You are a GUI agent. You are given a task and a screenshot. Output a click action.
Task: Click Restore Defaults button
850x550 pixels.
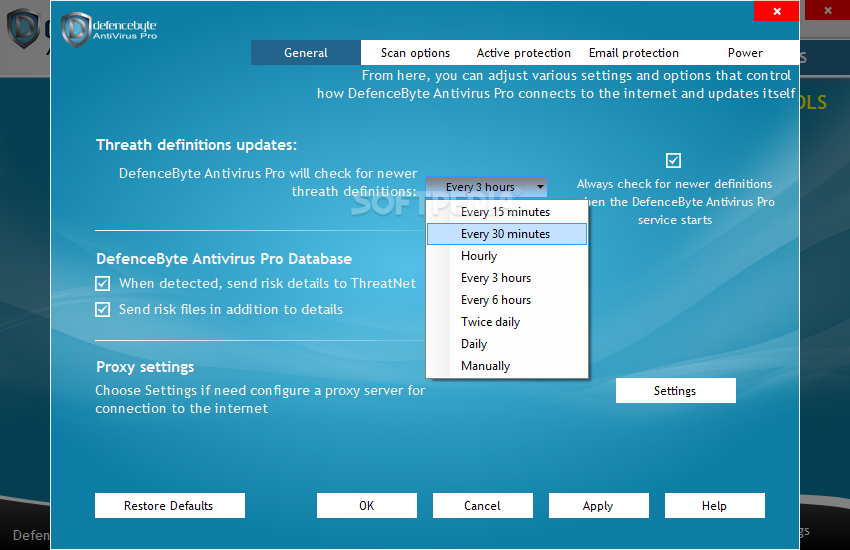(x=170, y=506)
